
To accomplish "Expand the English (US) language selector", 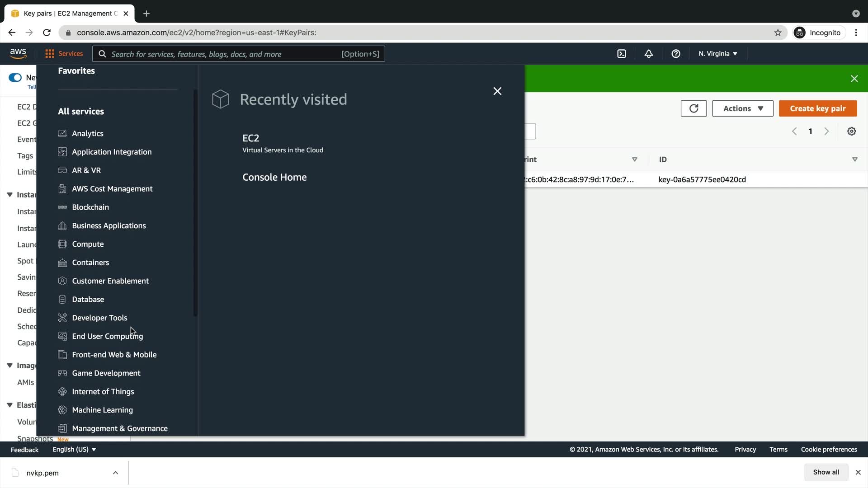I will click(74, 449).
